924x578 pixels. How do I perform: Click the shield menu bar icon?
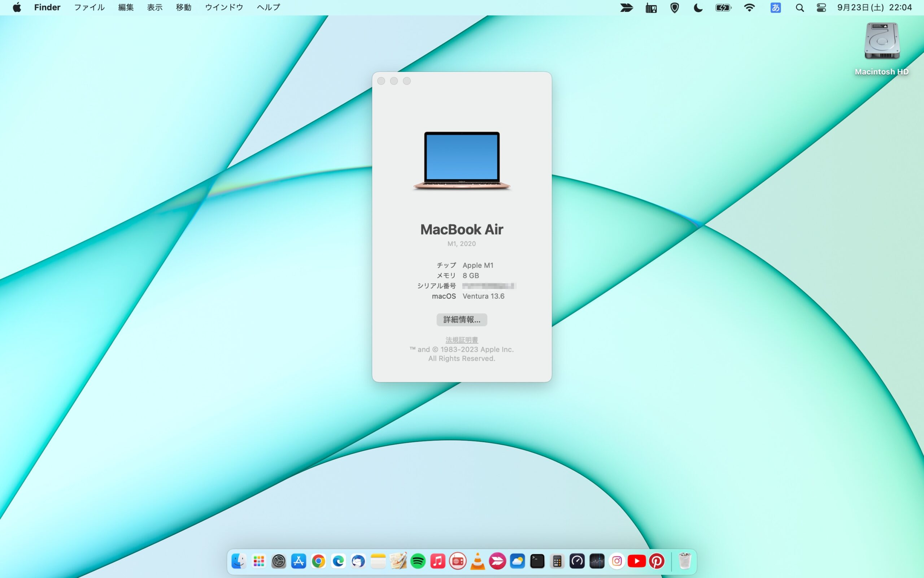pyautogui.click(x=675, y=8)
